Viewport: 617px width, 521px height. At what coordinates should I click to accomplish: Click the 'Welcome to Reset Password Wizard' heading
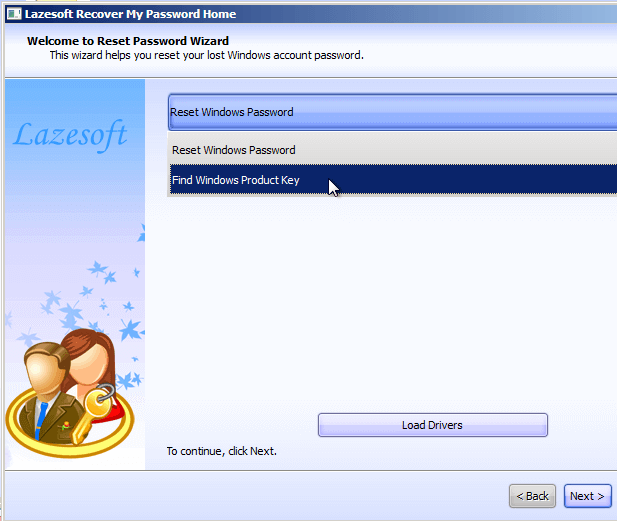coord(128,41)
